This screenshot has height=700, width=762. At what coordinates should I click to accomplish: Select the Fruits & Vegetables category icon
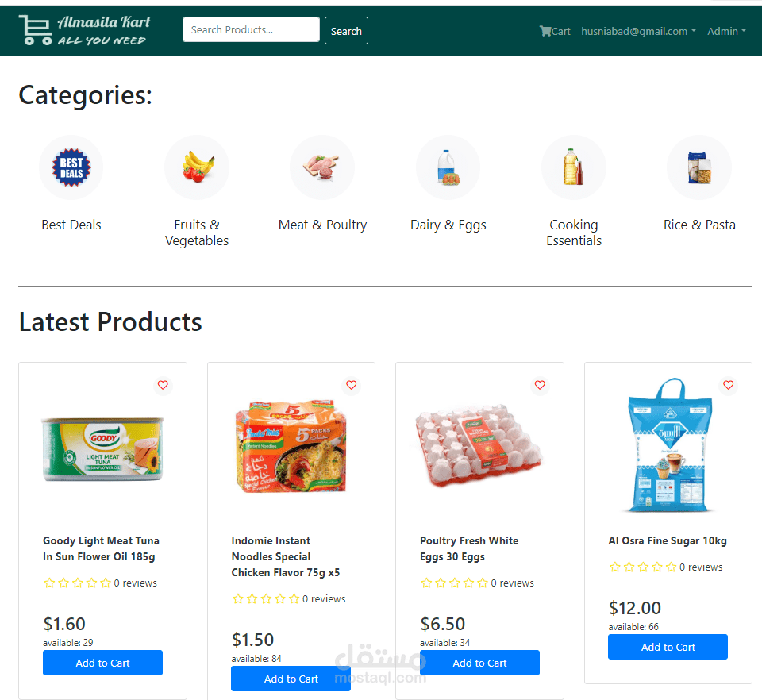point(197,167)
